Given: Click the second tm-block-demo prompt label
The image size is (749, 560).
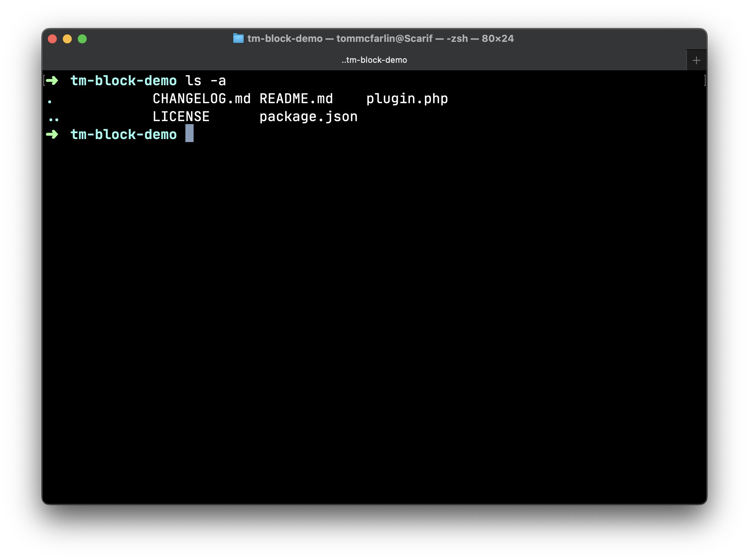Looking at the screenshot, I should click(124, 134).
